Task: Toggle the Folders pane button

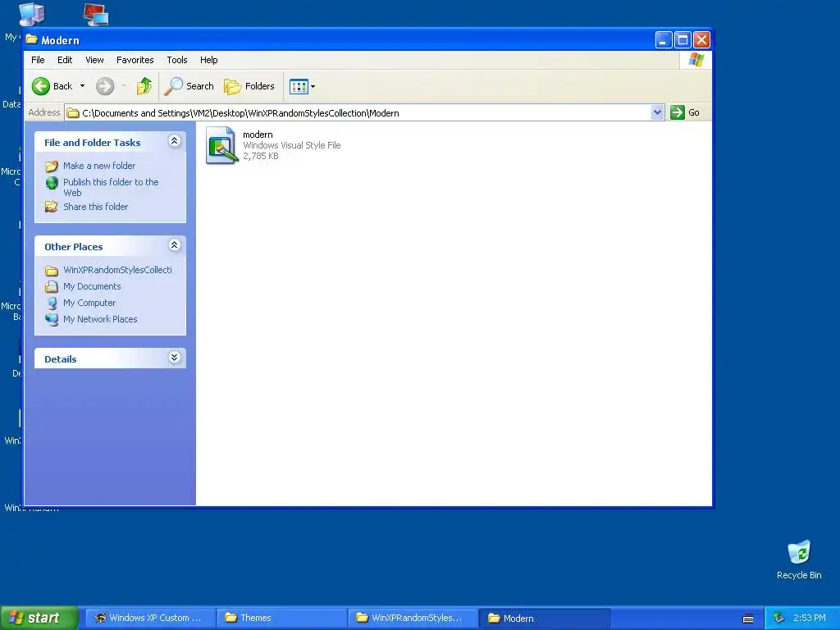Action: tap(249, 86)
